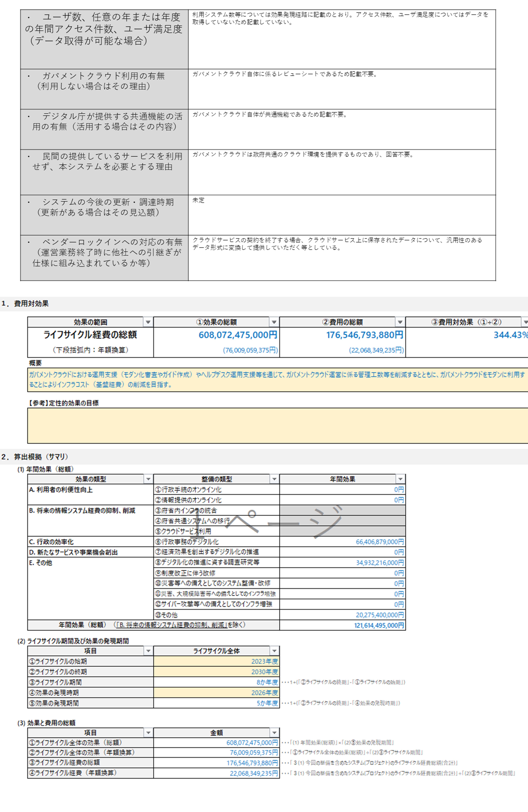
Task: Click the 344.43% cost-effectiveness value
Action: pos(510,335)
